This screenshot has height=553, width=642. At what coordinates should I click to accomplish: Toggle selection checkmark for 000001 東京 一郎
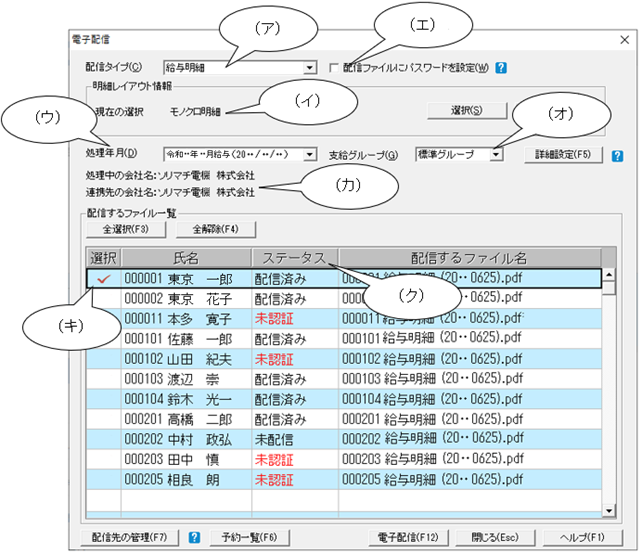[104, 279]
